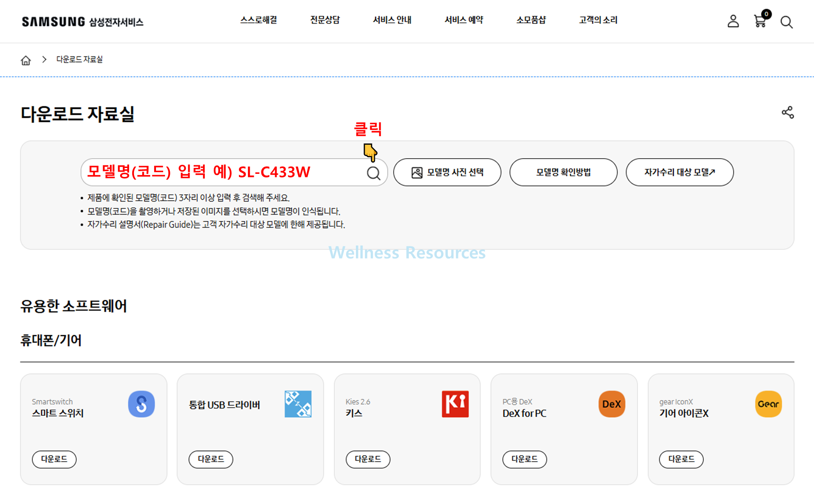Click the 통합 USB 드라이버 icon
The image size is (814, 504).
point(298,404)
